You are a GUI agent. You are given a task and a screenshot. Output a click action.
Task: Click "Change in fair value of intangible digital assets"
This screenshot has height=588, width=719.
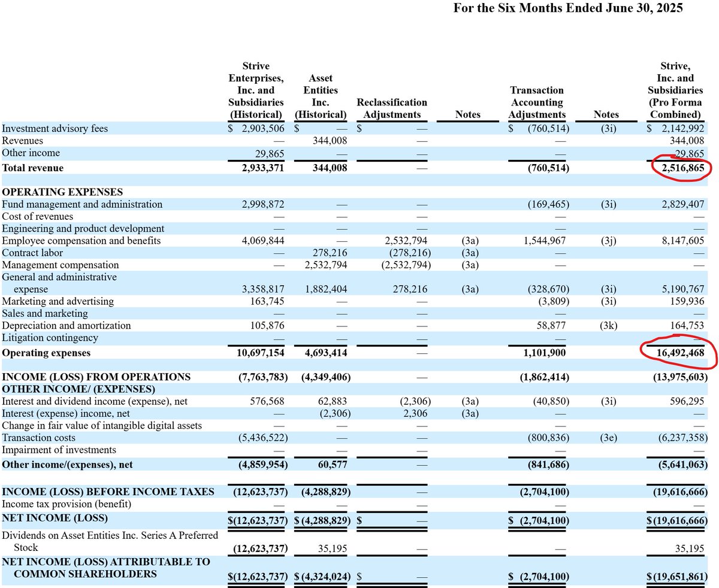102,425
